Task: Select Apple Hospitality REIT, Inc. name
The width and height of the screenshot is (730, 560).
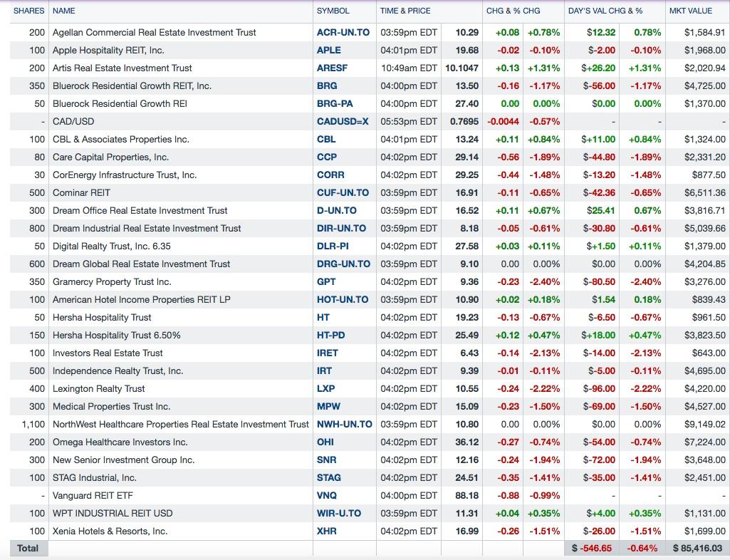Action: click(x=108, y=51)
